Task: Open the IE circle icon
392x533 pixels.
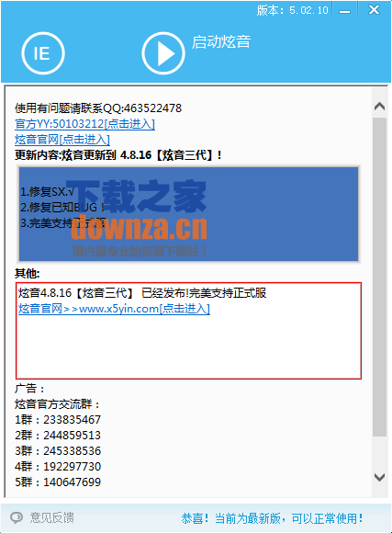Action: (x=43, y=53)
